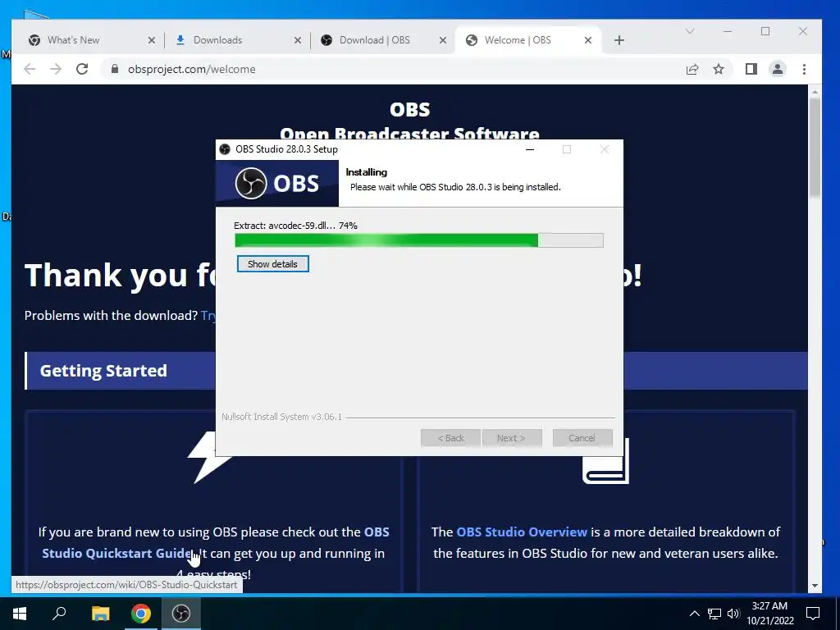840x630 pixels.
Task: Open the Chrome tab search dropdown
Action: [x=690, y=32]
